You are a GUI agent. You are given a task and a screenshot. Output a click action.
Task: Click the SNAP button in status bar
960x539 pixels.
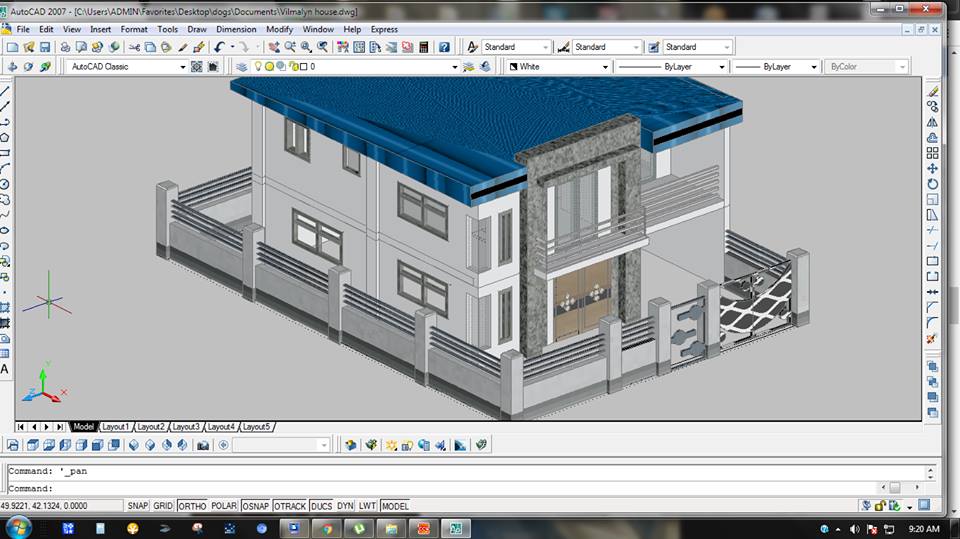click(x=137, y=506)
